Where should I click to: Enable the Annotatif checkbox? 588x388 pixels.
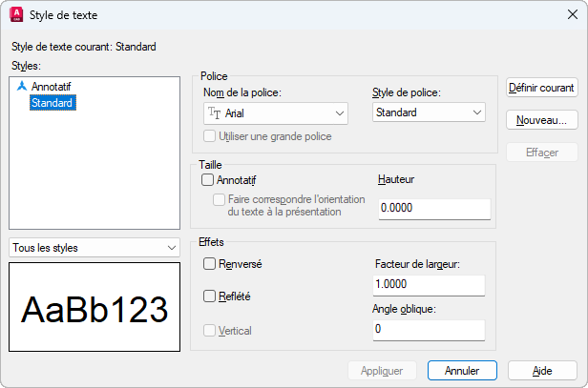point(208,178)
